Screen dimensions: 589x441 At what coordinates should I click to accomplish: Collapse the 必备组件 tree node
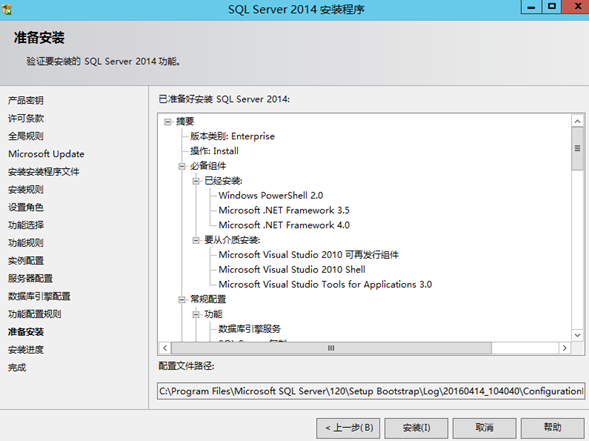point(182,166)
